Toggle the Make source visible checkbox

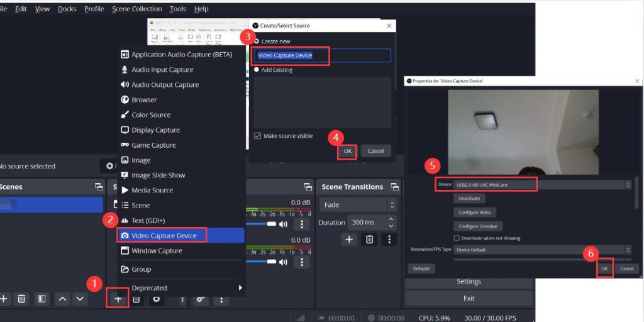point(257,136)
